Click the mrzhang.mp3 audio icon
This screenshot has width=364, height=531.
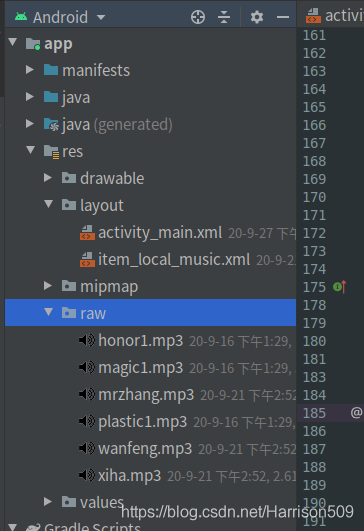click(87, 394)
